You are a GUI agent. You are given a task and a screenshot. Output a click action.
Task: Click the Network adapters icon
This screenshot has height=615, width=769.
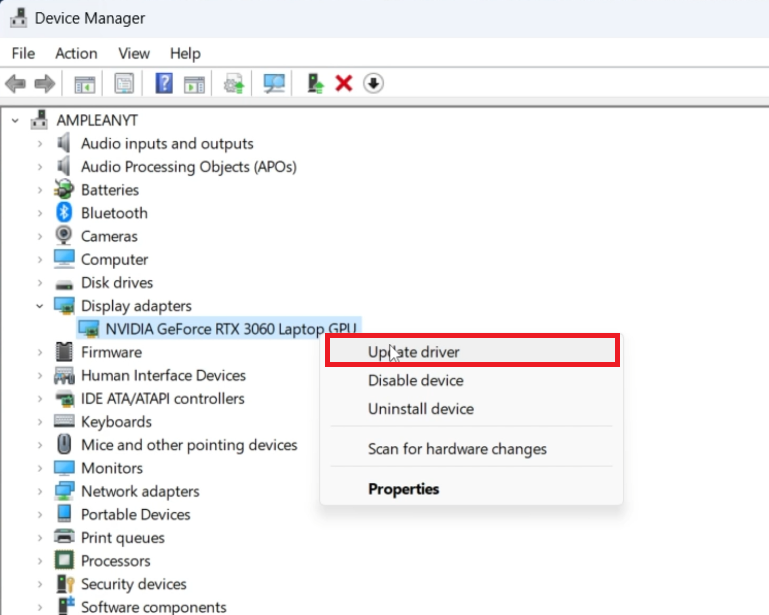(64, 491)
